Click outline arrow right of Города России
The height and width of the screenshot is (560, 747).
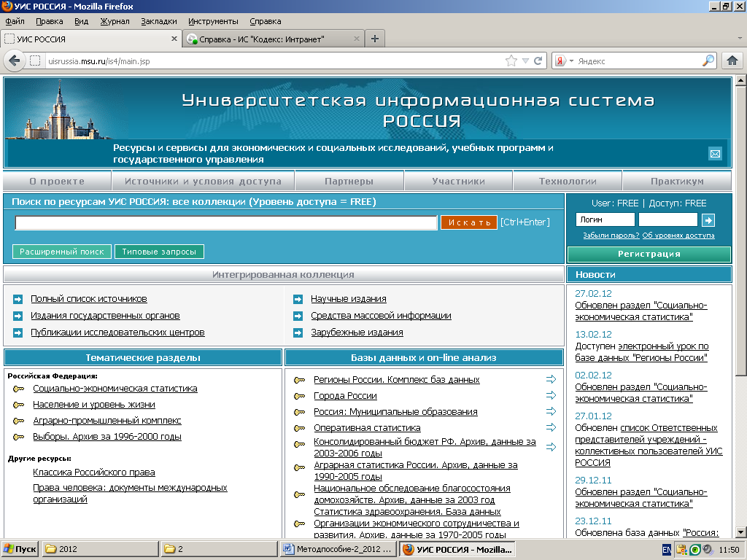coord(551,395)
